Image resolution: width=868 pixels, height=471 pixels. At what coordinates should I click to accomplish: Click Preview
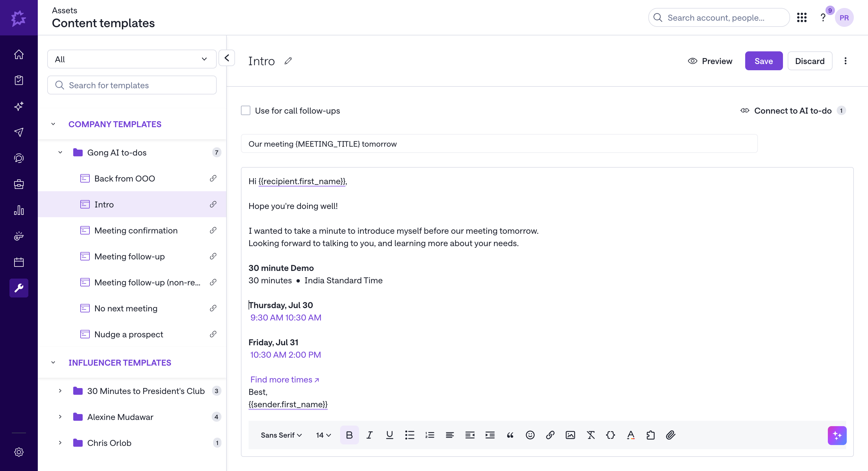coord(710,61)
